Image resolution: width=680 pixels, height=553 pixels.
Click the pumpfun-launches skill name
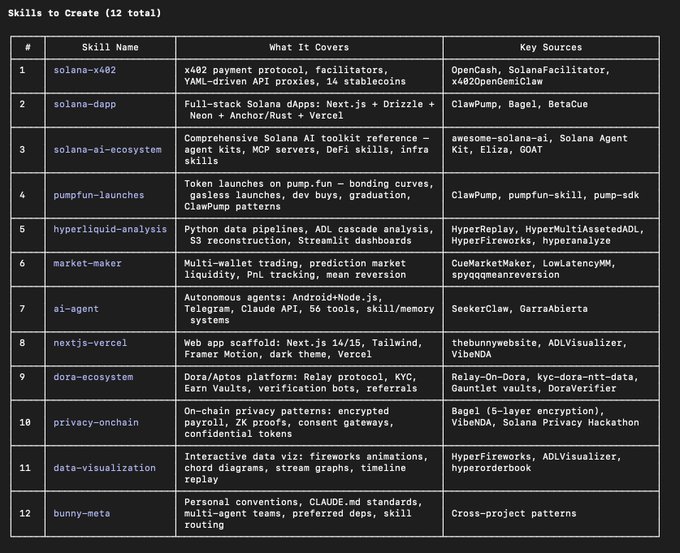98,195
